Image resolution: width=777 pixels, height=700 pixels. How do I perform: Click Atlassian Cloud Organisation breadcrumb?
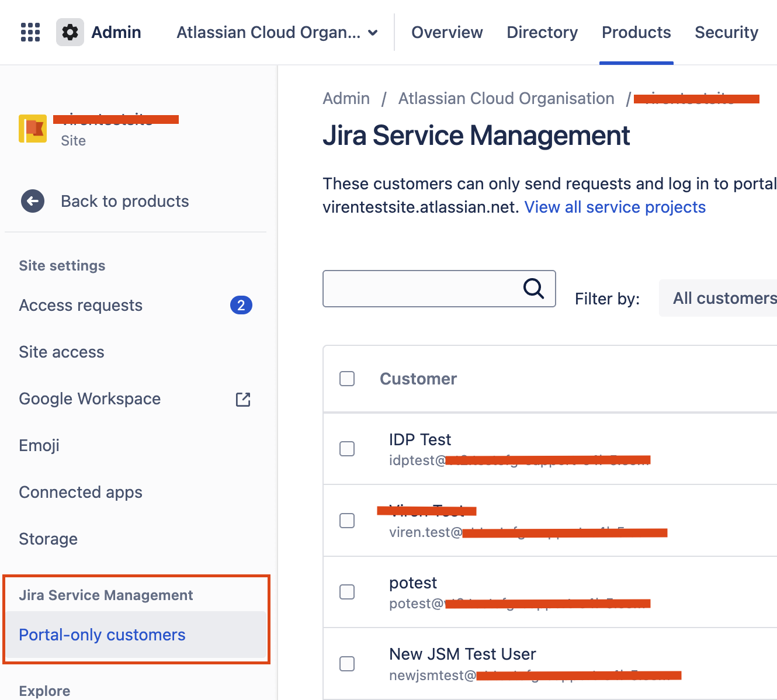click(x=506, y=98)
